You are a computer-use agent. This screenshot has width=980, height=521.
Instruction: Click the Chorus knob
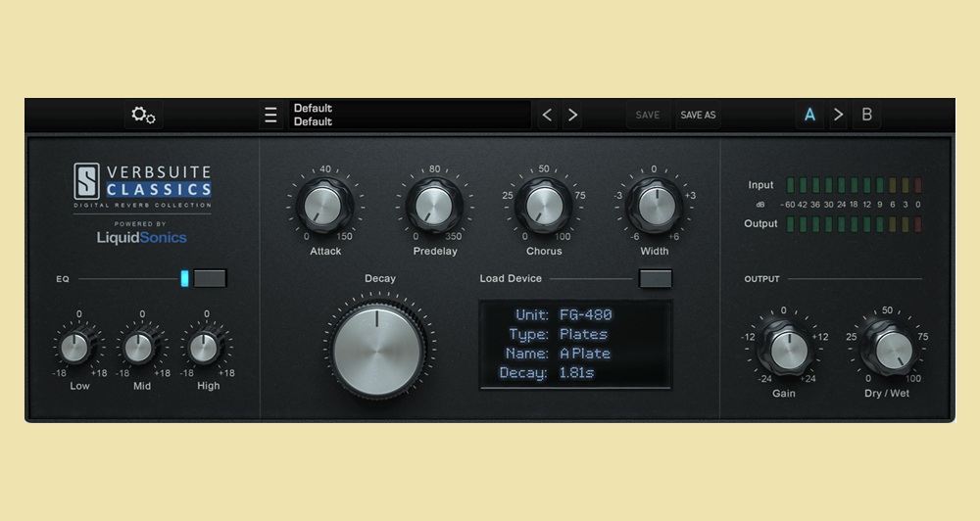point(544,206)
